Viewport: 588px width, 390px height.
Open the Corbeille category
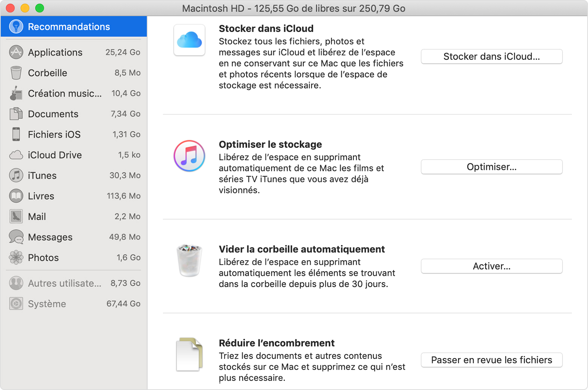74,73
